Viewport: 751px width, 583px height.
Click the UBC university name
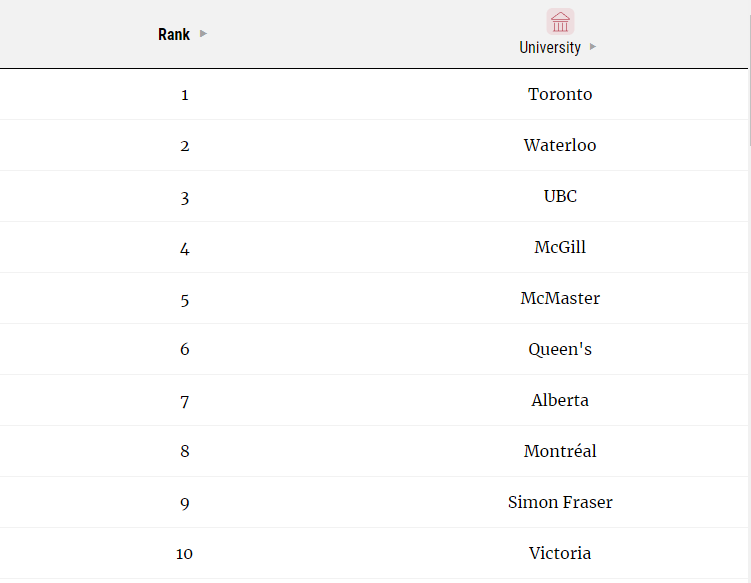pyautogui.click(x=560, y=197)
